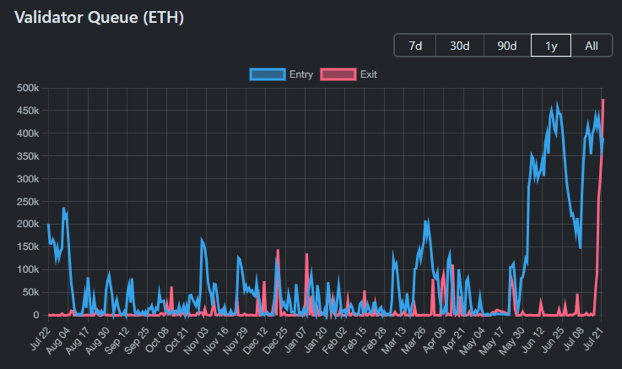The width and height of the screenshot is (622, 369).
Task: Hide the Entry dataset via legend label
Action: [301, 75]
